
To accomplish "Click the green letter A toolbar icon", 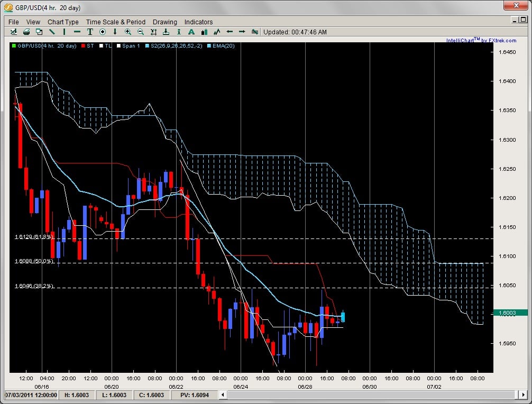I will click(x=191, y=32).
